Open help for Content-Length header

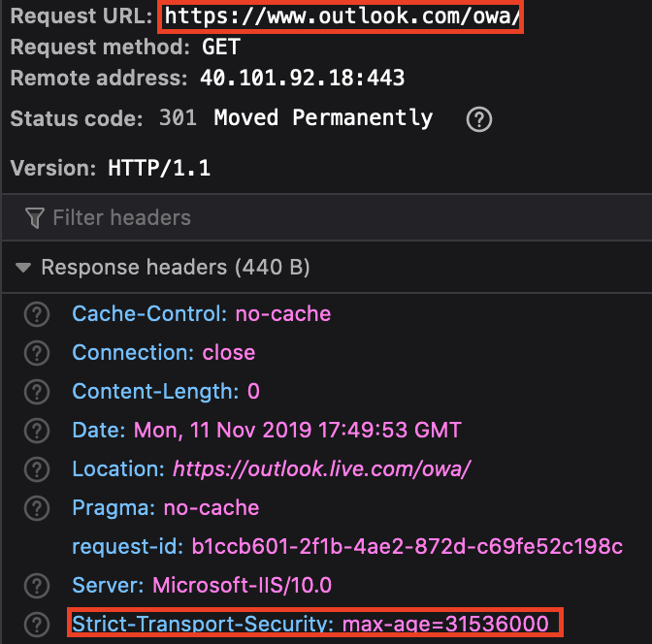[x=36, y=392]
